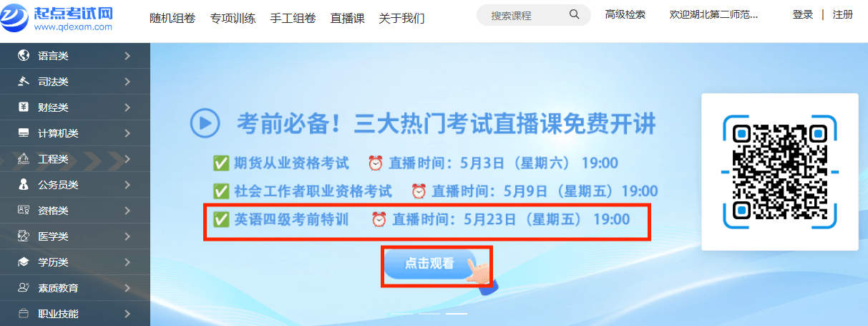Open the 随机组卷 menu
The width and height of the screenshot is (868, 326).
click(172, 18)
